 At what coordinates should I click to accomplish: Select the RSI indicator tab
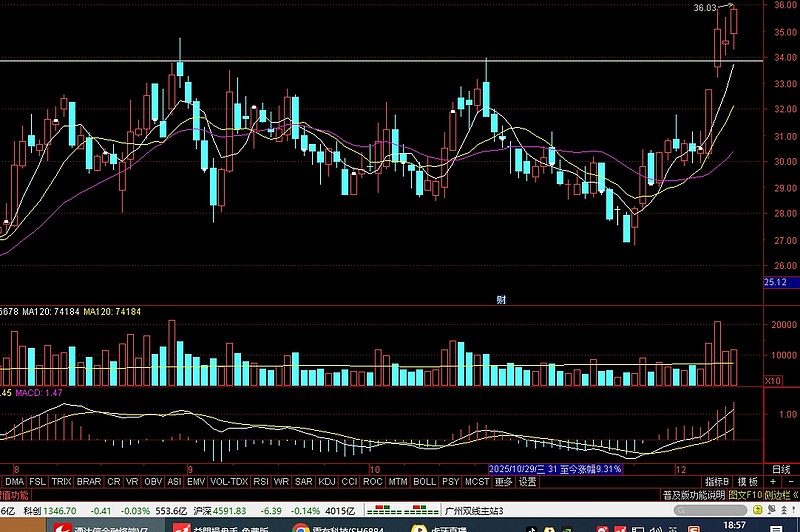click(260, 482)
